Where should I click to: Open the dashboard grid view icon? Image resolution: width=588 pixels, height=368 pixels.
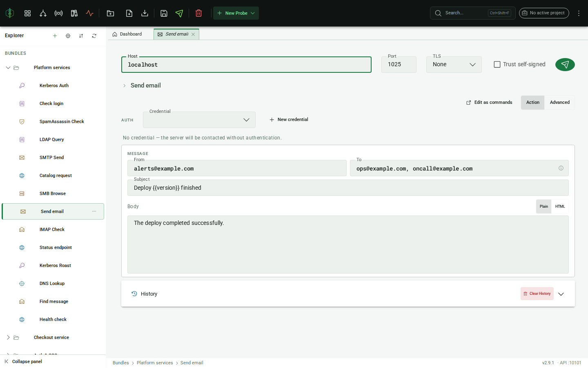click(27, 13)
